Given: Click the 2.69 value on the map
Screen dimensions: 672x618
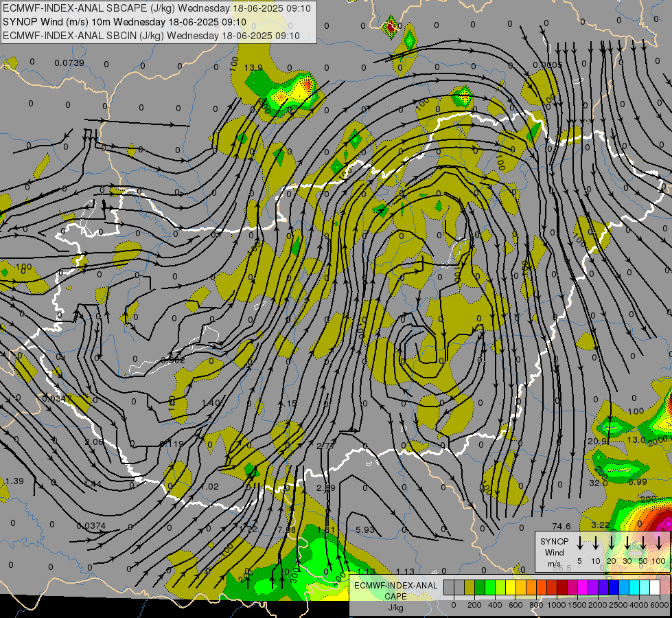Looking at the screenshot, I should pos(326,488).
